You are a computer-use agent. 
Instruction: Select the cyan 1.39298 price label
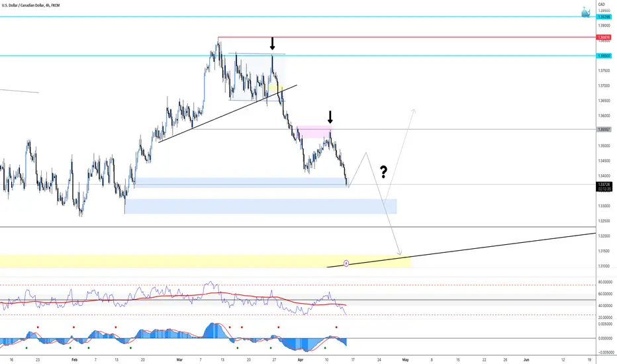point(604,17)
